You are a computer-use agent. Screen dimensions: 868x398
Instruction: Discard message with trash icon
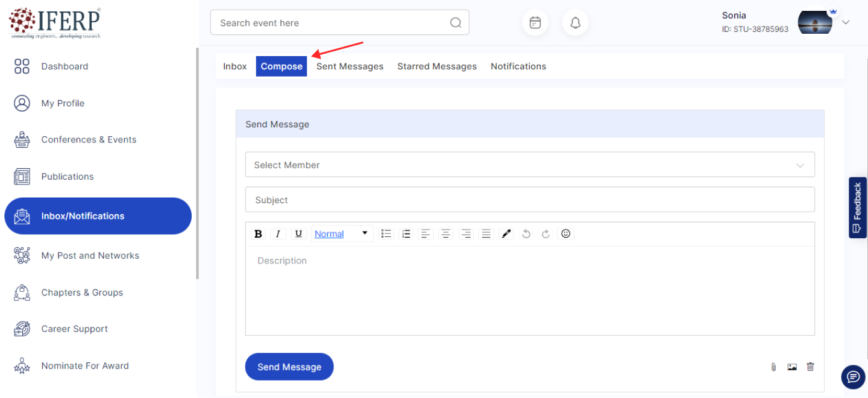pos(810,367)
